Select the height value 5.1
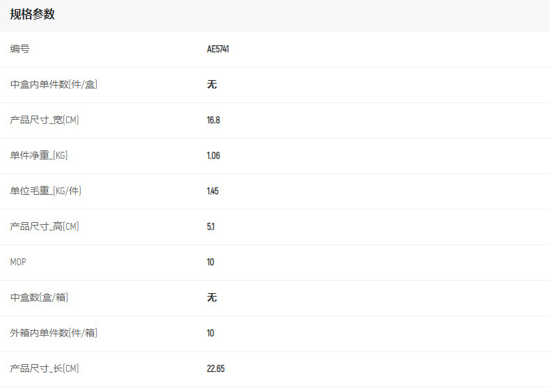This screenshot has width=550, height=392. click(210, 227)
